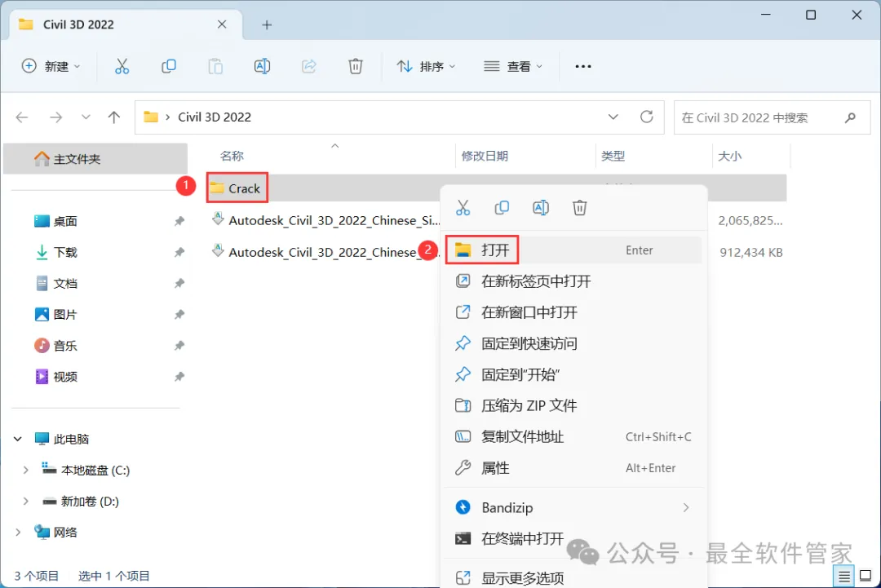Choose 固定到快速访问
Screen dimensions: 881x588
click(x=573, y=343)
